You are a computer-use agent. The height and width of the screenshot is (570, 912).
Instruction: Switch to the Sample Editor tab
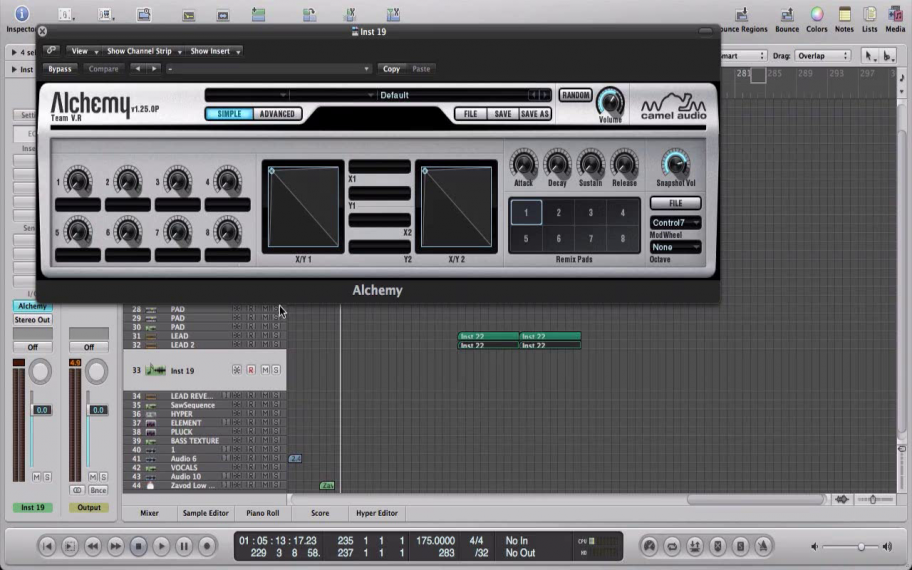coord(205,513)
